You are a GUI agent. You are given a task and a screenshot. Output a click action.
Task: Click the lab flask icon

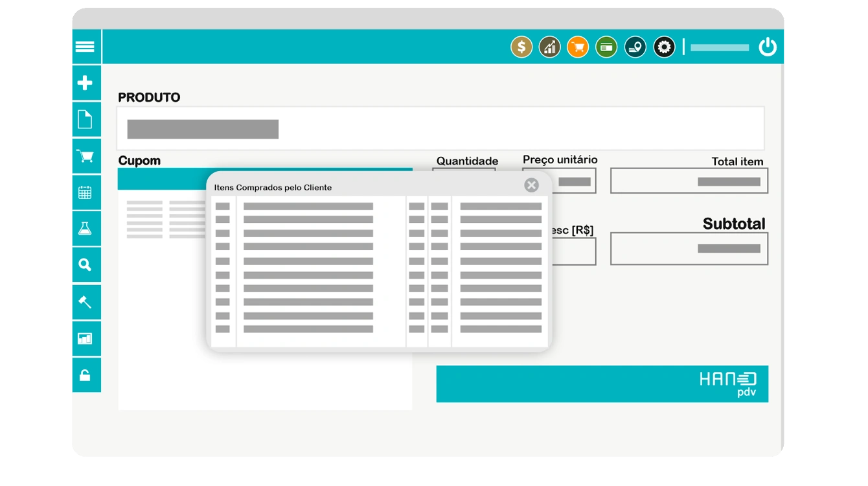[85, 228]
